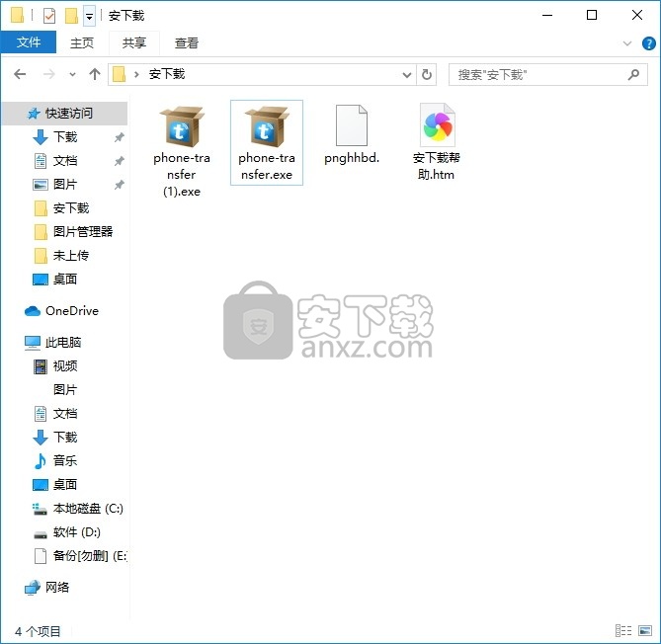The height and width of the screenshot is (644, 661).
Task: Click the forward navigation arrow
Action: click(48, 75)
